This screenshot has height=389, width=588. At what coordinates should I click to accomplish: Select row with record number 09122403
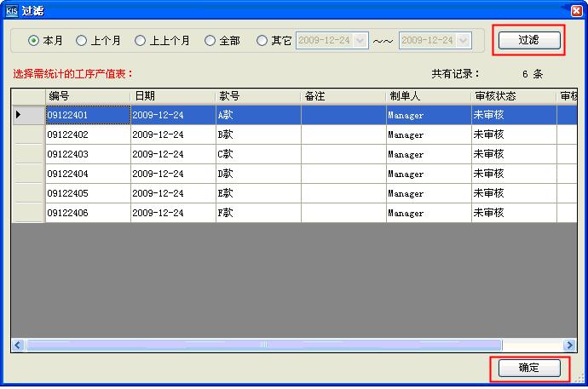(87, 154)
